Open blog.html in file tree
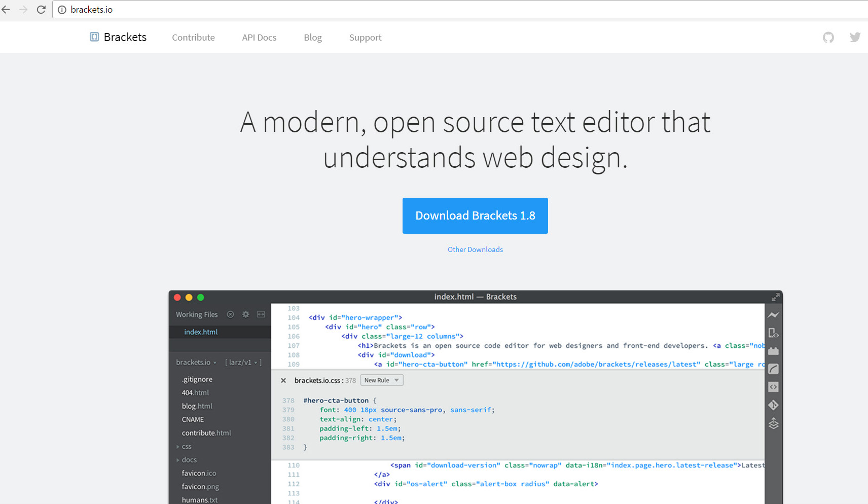 pos(197,406)
